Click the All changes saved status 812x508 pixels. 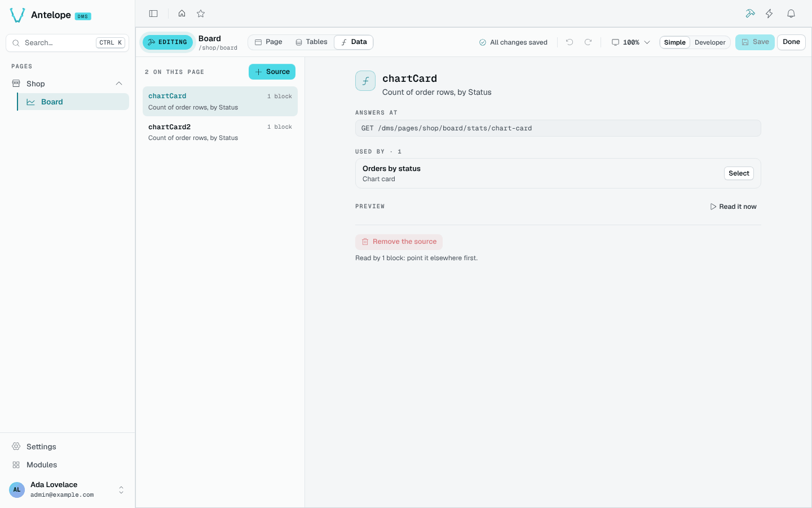pos(513,42)
